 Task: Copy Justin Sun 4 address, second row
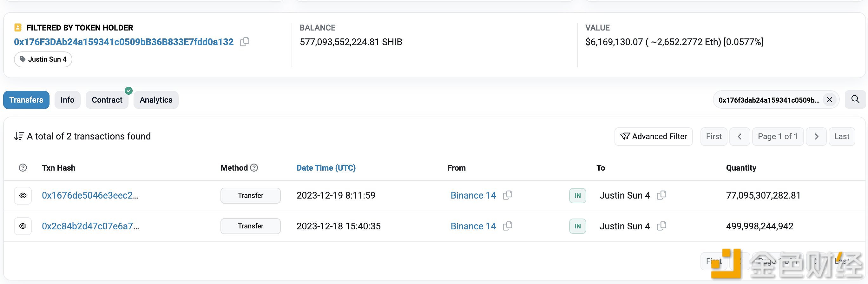pos(661,226)
